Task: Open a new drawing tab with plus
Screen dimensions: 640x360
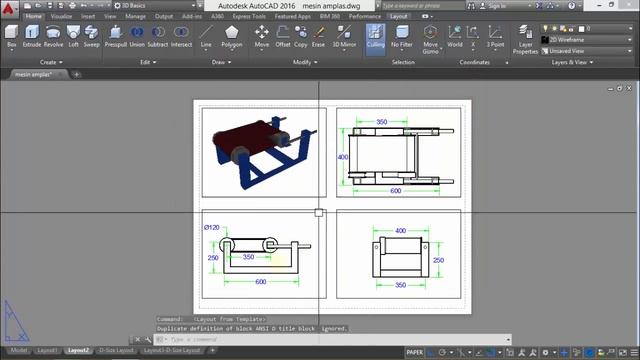Action: [x=76, y=74]
